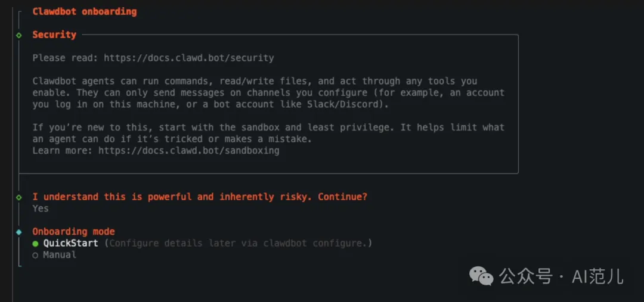Open the docs.clawd.bot/sandboxing link

pyautogui.click(x=189, y=151)
